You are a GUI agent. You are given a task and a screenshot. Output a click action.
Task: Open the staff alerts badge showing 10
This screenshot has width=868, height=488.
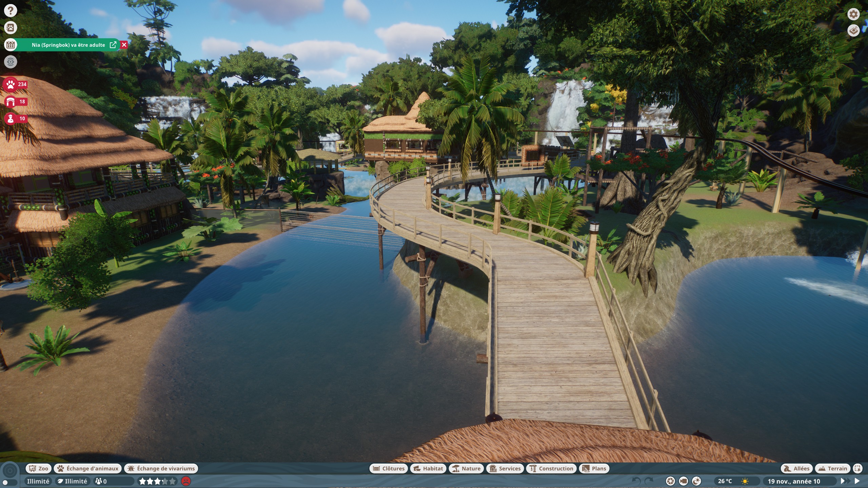tap(16, 118)
